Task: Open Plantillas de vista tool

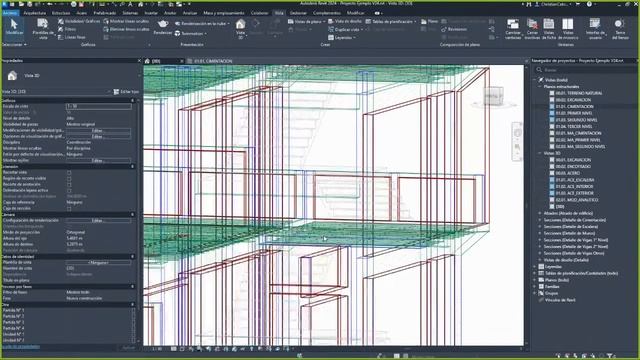Action: [x=42, y=29]
